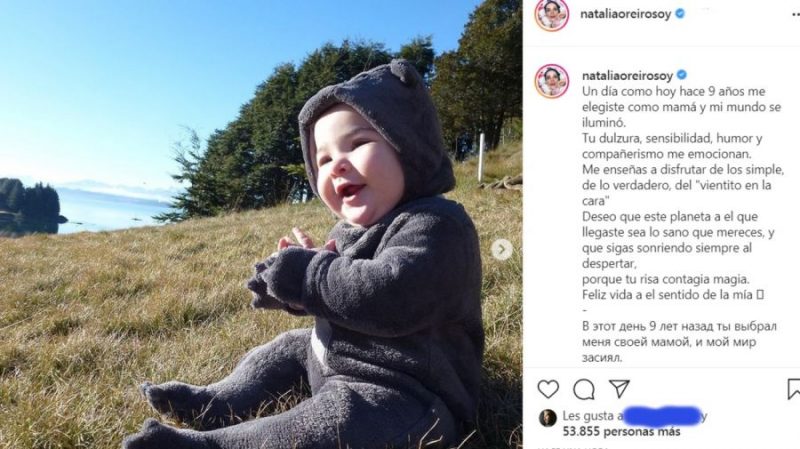
Task: Open comments via the speech bubble icon
Action: coord(584,390)
